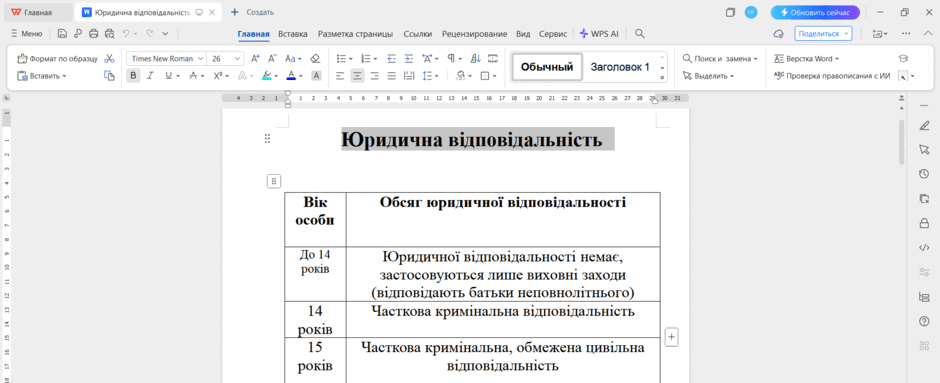Activate Format Painter (Формат по образцу)
Viewport: 940px width, 383px height.
click(x=57, y=59)
